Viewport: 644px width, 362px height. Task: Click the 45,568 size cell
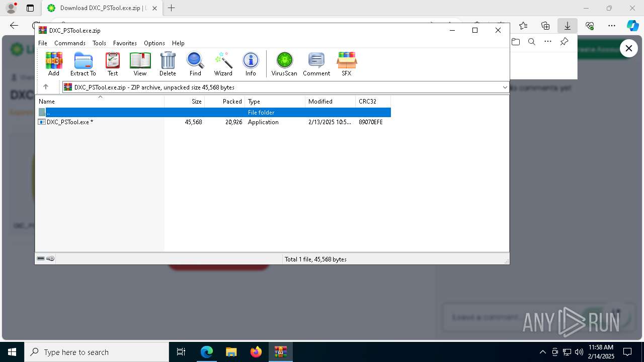tap(193, 122)
